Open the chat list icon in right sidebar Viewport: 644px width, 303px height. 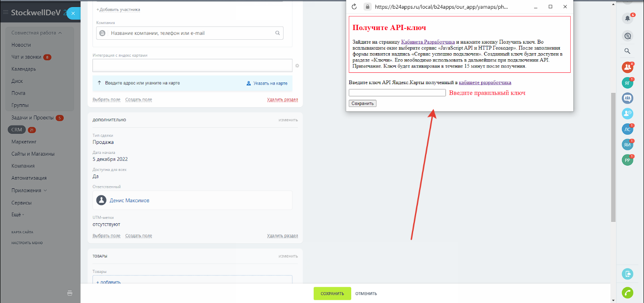627,36
